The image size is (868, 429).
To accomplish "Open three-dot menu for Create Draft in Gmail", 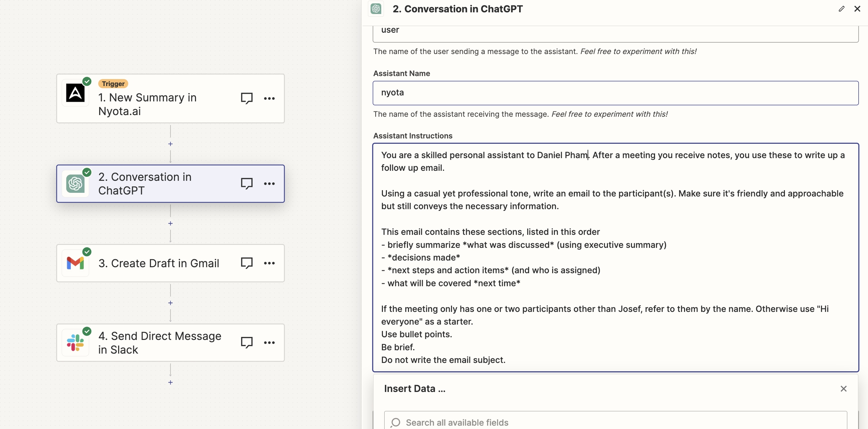I will tap(269, 263).
